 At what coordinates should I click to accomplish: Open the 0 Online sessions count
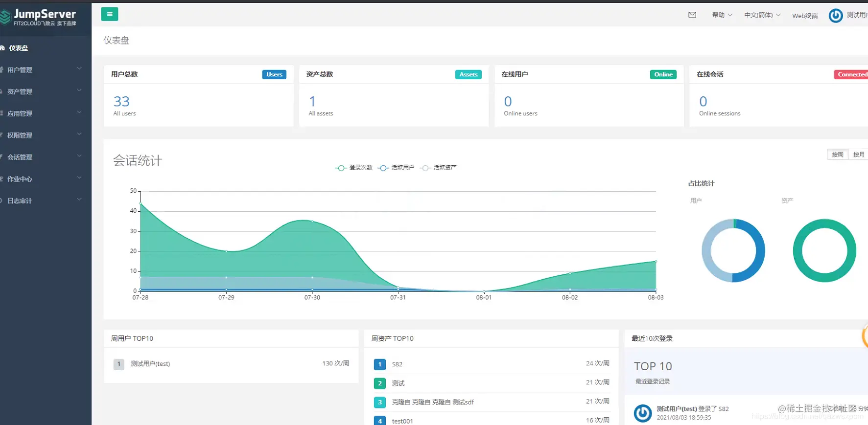point(703,101)
